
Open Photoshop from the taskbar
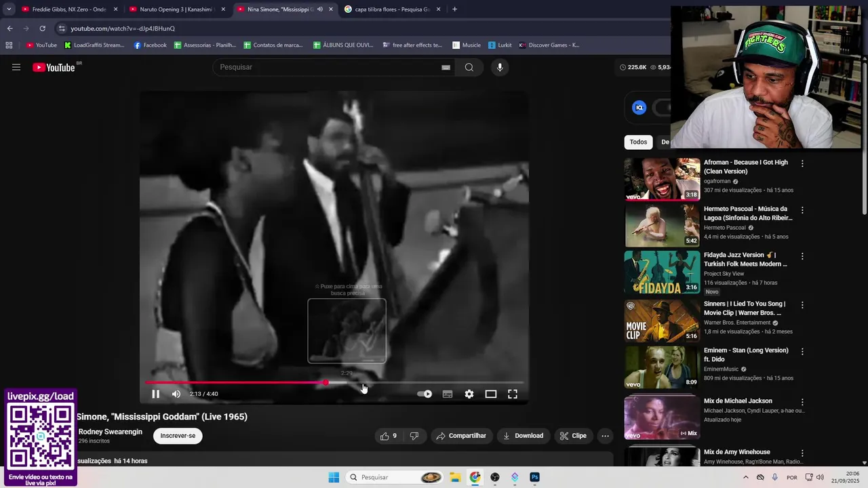pos(534,477)
